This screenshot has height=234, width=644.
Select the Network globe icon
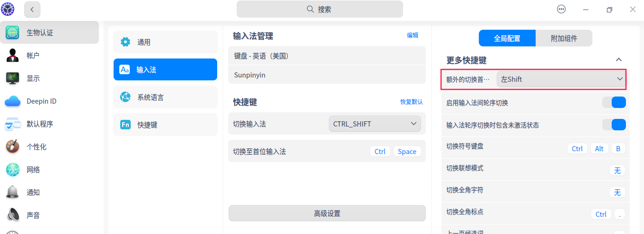[x=12, y=170]
